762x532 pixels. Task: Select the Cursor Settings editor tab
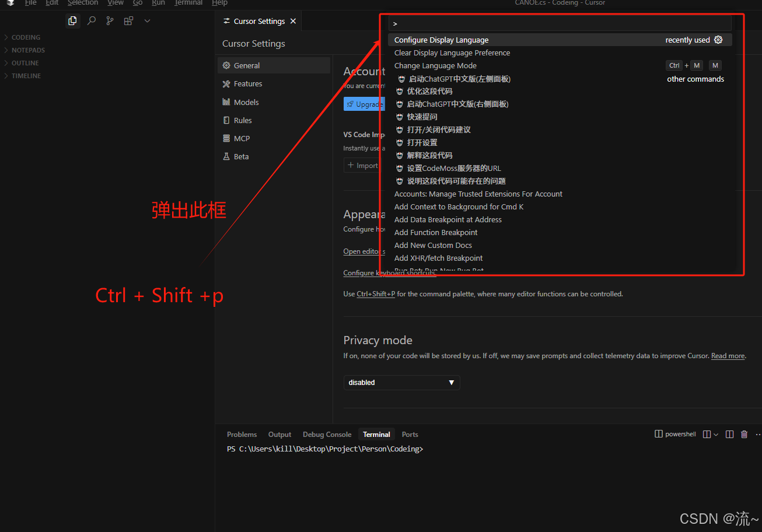click(260, 21)
